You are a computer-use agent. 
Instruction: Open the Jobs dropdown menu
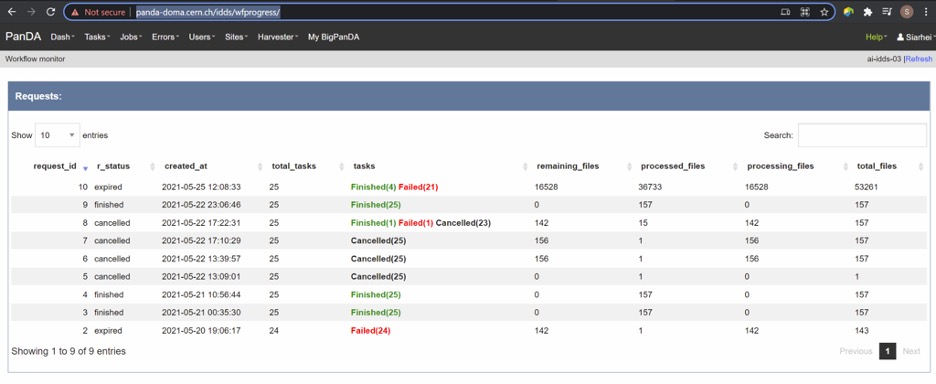[131, 37]
